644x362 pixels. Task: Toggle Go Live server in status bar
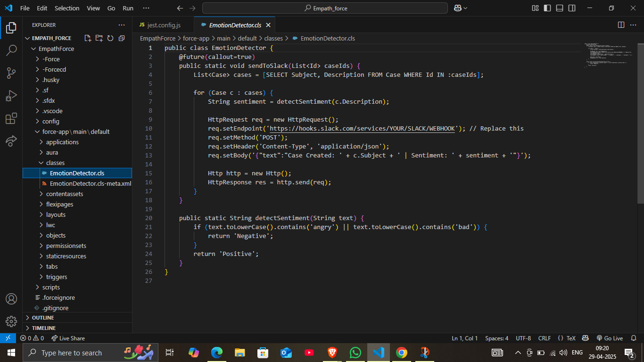pyautogui.click(x=610, y=338)
